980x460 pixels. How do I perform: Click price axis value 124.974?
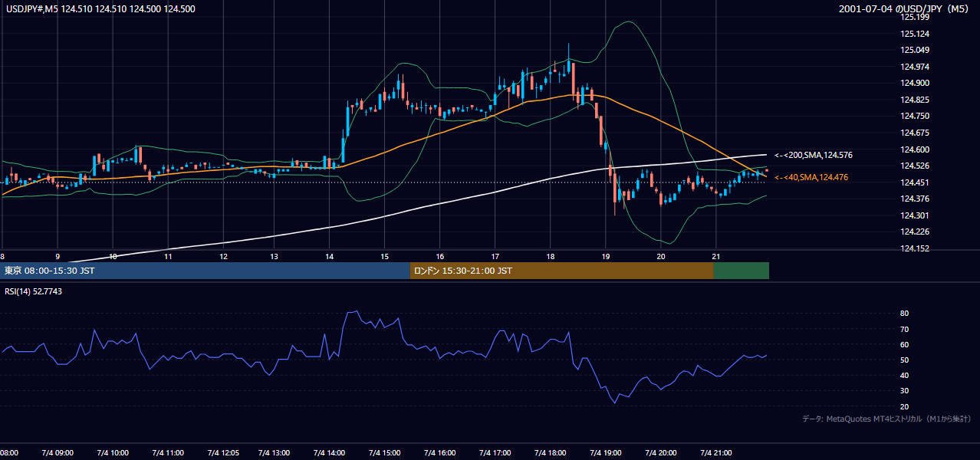pos(915,67)
